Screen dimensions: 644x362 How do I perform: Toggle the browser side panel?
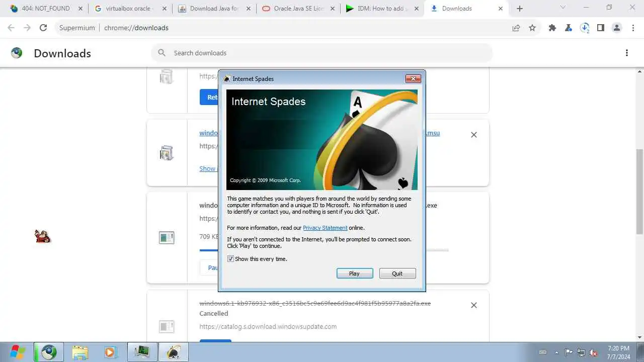tap(601, 28)
